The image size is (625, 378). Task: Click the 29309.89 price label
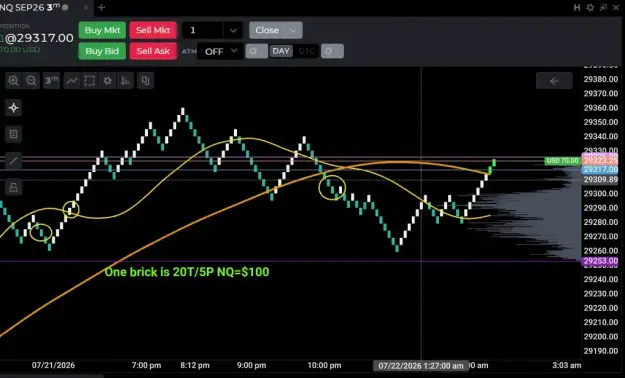601,180
